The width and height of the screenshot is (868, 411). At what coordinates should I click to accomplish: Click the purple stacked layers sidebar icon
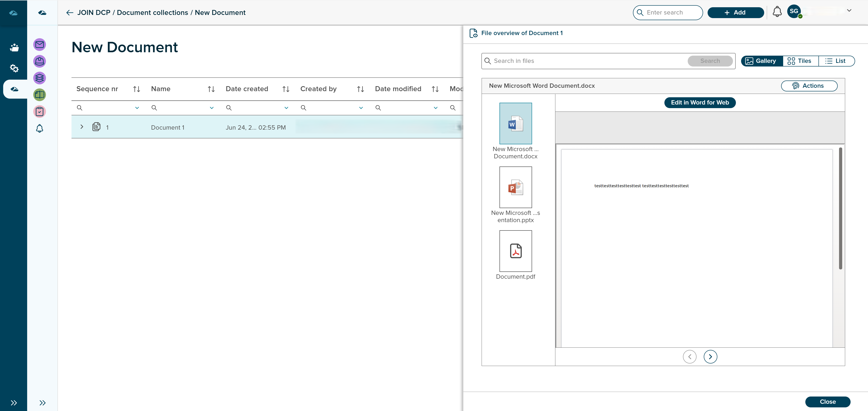click(39, 78)
